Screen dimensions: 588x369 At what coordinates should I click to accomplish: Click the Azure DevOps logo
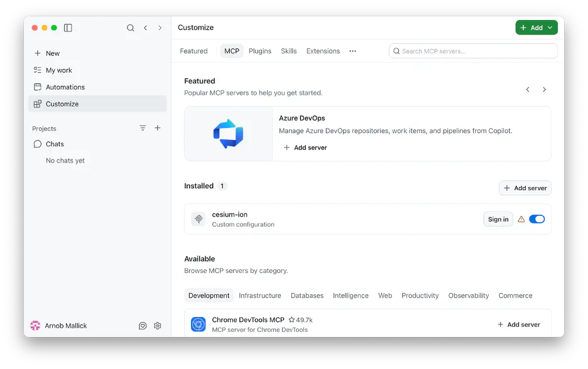229,134
